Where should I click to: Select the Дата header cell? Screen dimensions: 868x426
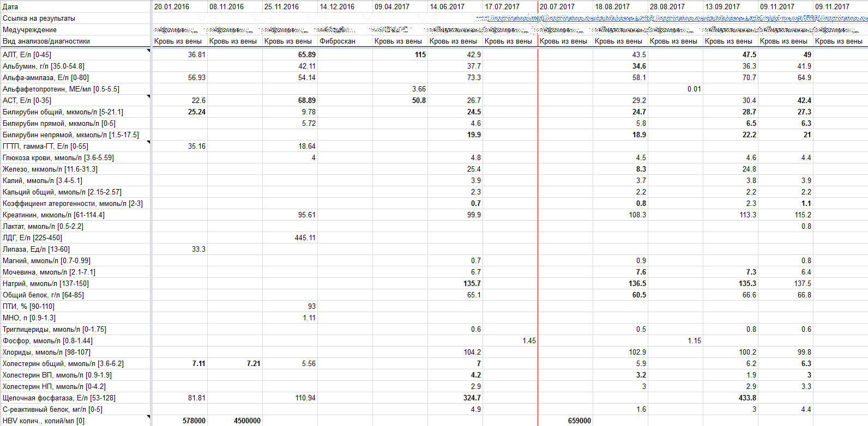75,7
